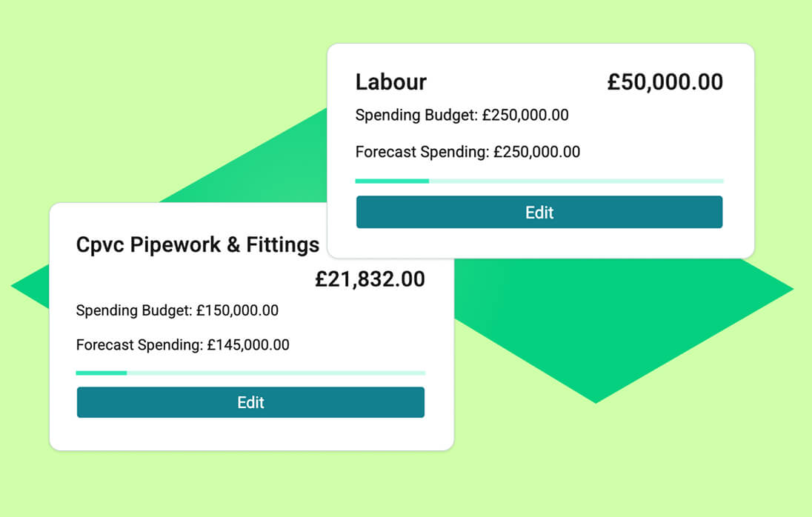Select the Cpvc Pipework & Fittings title
The height and width of the screenshot is (517, 812).
197,244
